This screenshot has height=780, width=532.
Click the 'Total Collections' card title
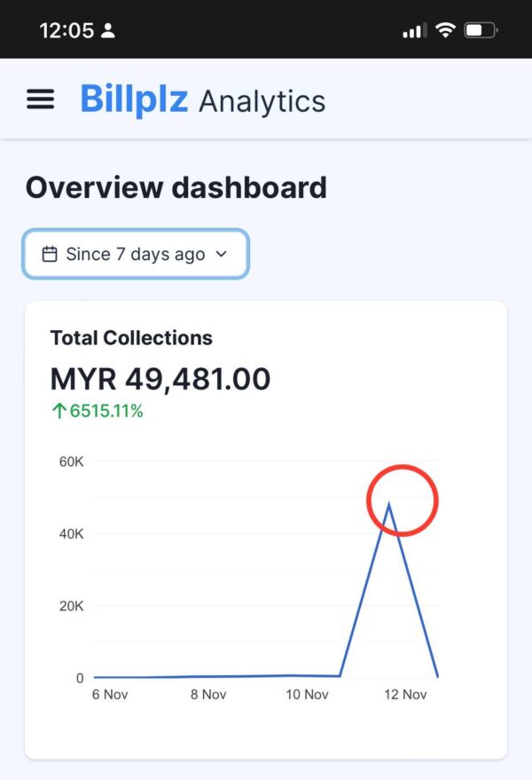(x=131, y=338)
